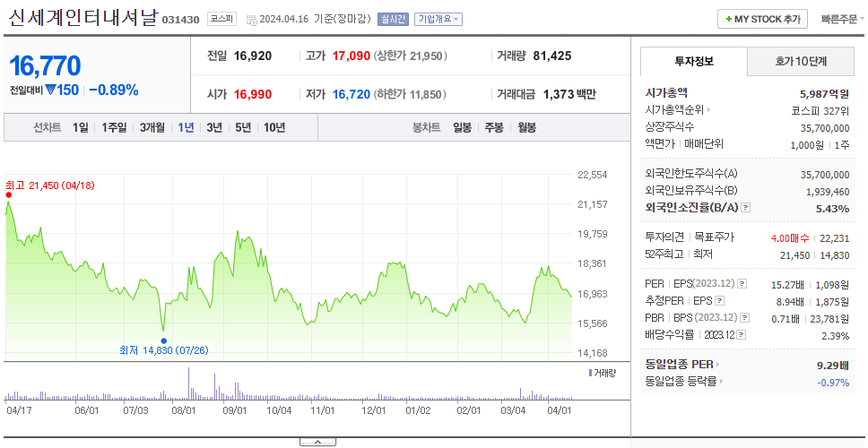This screenshot has width=868, height=448.
Task: Switch to the 투자정보 tab
Action: coord(694,62)
